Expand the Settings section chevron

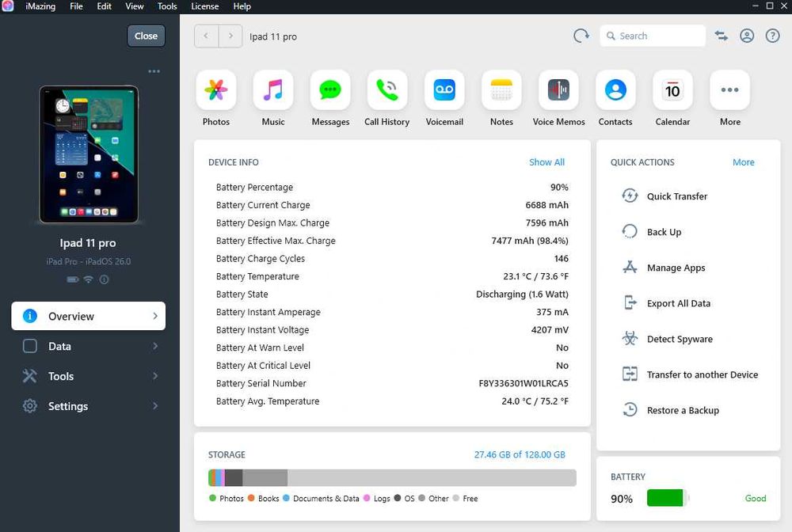(x=155, y=406)
